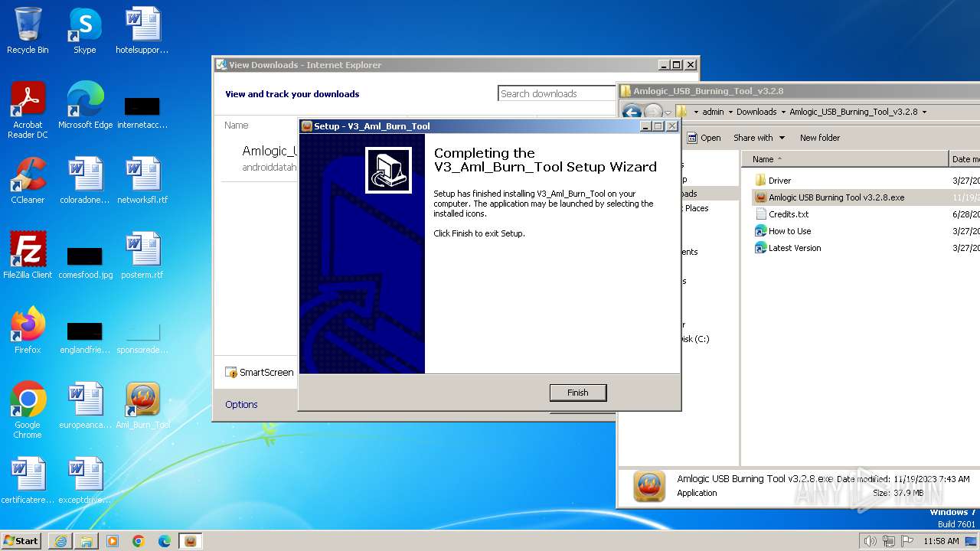This screenshot has width=980, height=551.
Task: Open the Recycle Bin desktop icon
Action: [x=28, y=31]
